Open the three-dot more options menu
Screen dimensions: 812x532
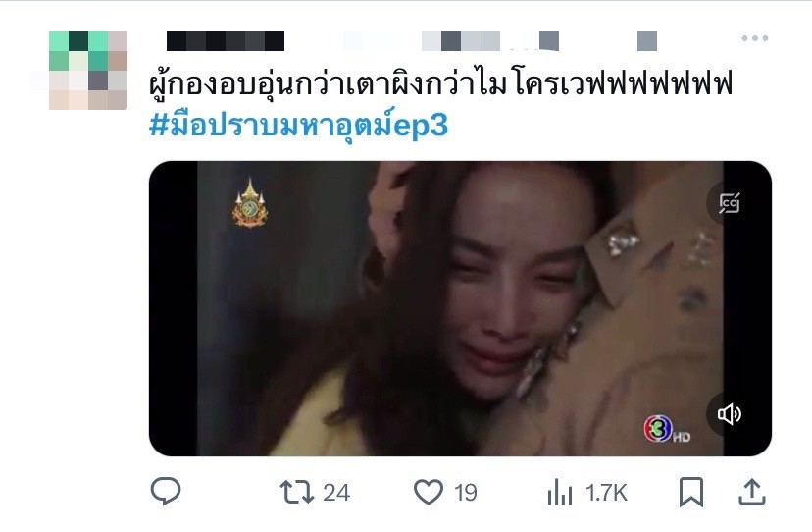point(754,38)
